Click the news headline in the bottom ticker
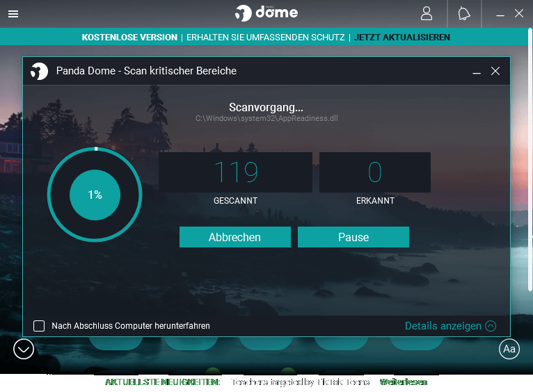This screenshot has height=392, width=533. tap(300, 382)
